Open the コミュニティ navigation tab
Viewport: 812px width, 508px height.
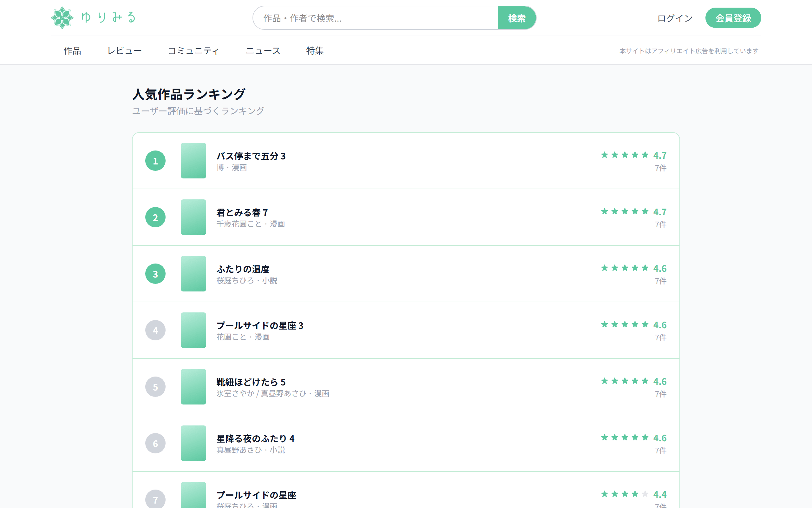tap(193, 51)
